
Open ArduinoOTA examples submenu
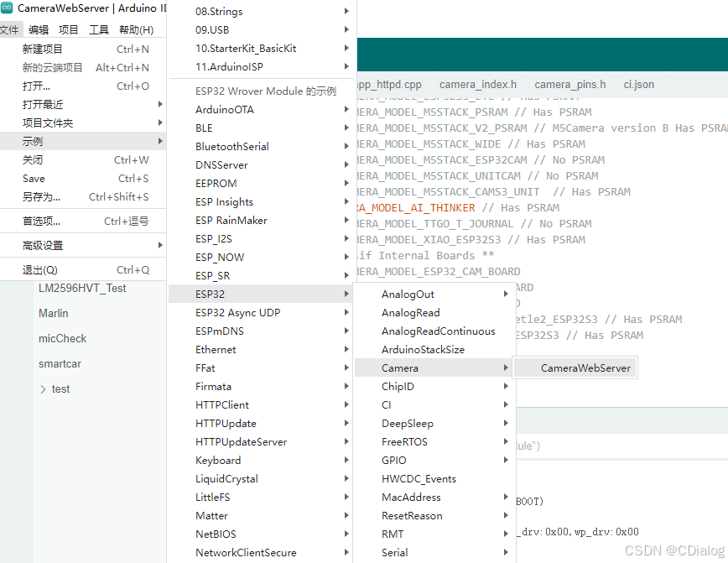(263, 110)
